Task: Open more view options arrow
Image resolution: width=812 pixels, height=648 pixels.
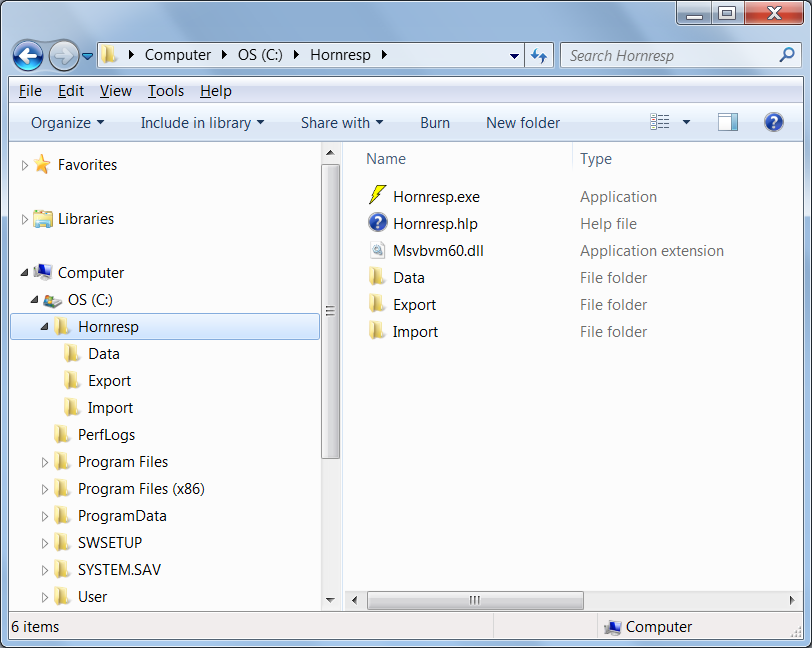Action: click(x=686, y=122)
